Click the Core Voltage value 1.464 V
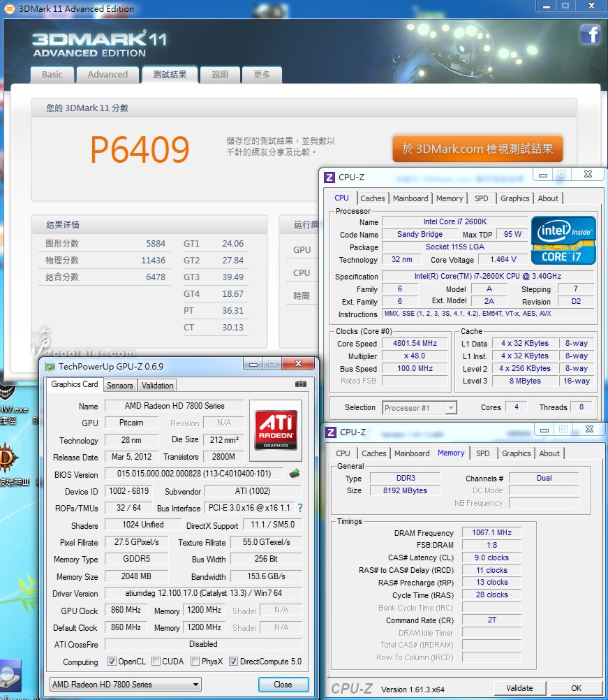 [x=503, y=259]
